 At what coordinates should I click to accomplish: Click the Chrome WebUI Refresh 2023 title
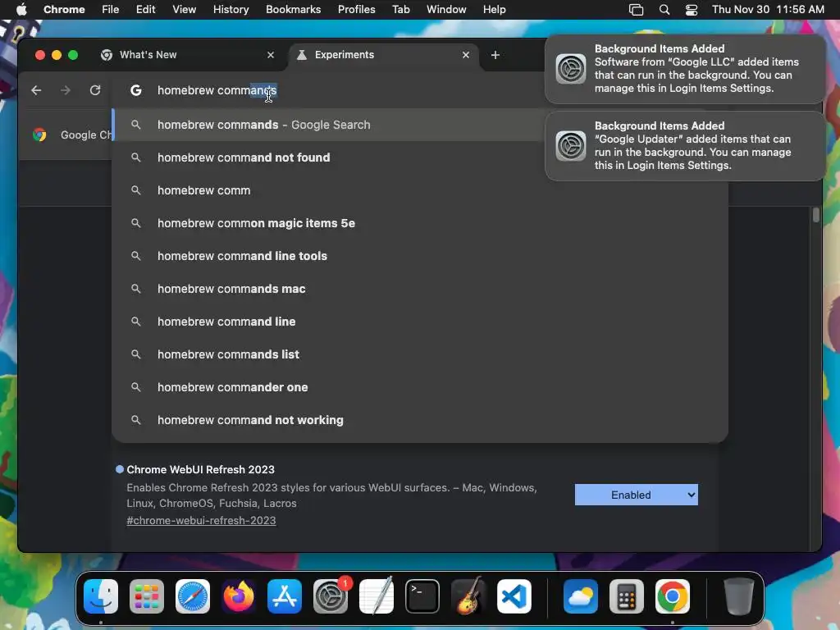[x=200, y=470]
